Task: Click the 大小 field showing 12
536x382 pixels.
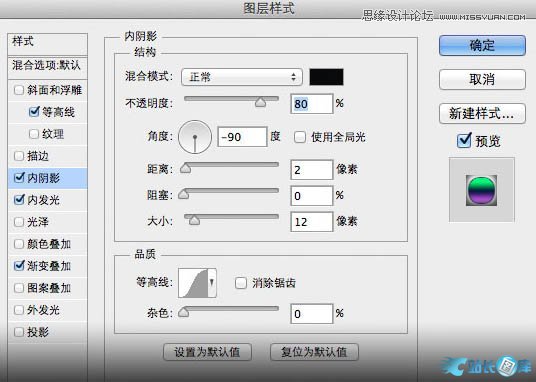Action: (312, 222)
